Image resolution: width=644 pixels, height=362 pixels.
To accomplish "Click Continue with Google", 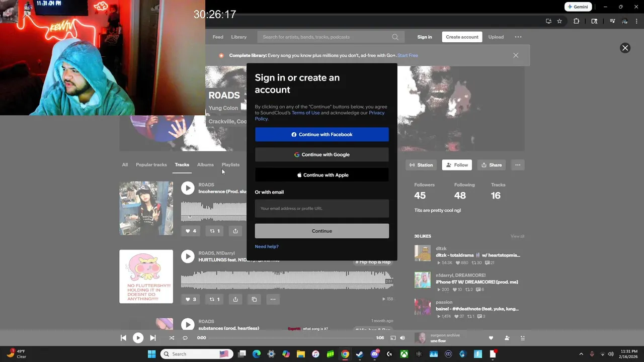I will (322, 154).
